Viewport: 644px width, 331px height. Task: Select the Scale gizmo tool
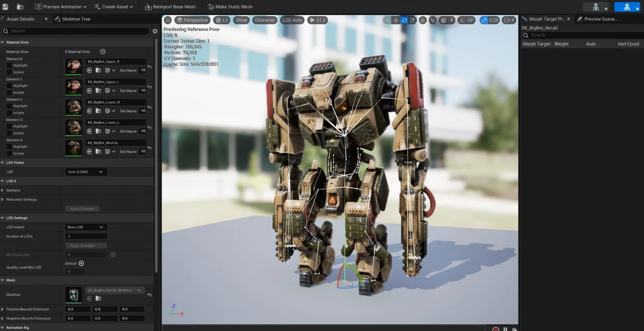(x=412, y=20)
